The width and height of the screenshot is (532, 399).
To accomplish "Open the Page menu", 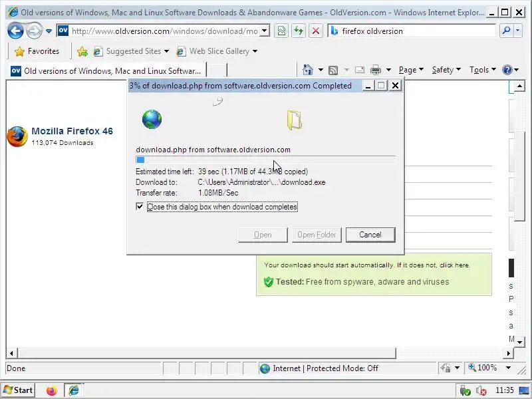I will (411, 70).
